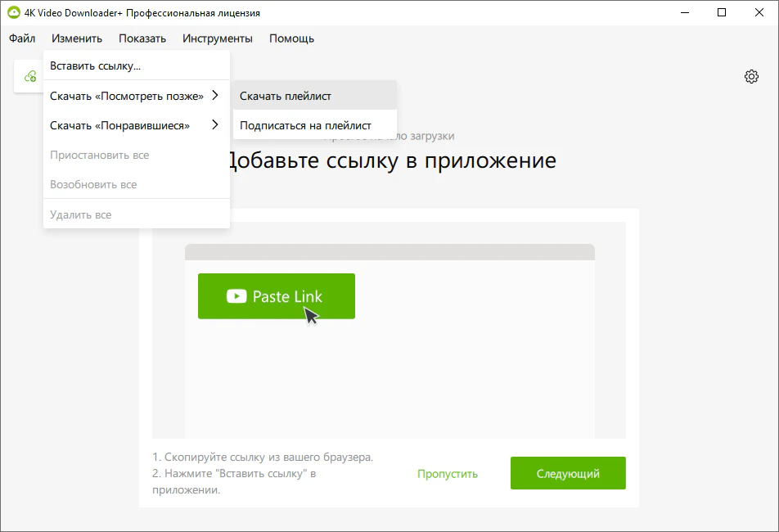Open the Показать menu
The image size is (779, 532).
(142, 38)
